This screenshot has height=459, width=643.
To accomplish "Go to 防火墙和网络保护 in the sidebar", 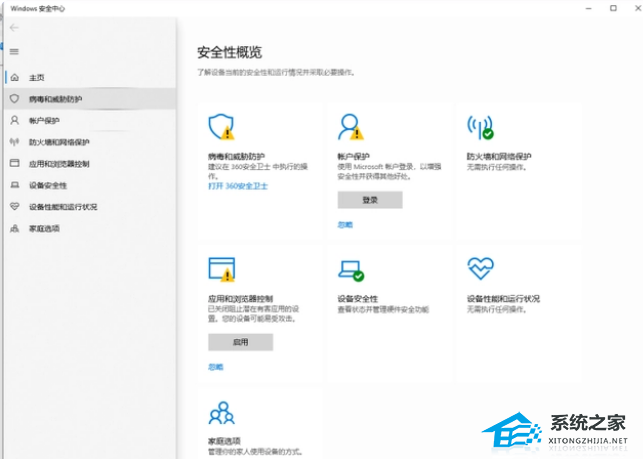I will (x=59, y=142).
